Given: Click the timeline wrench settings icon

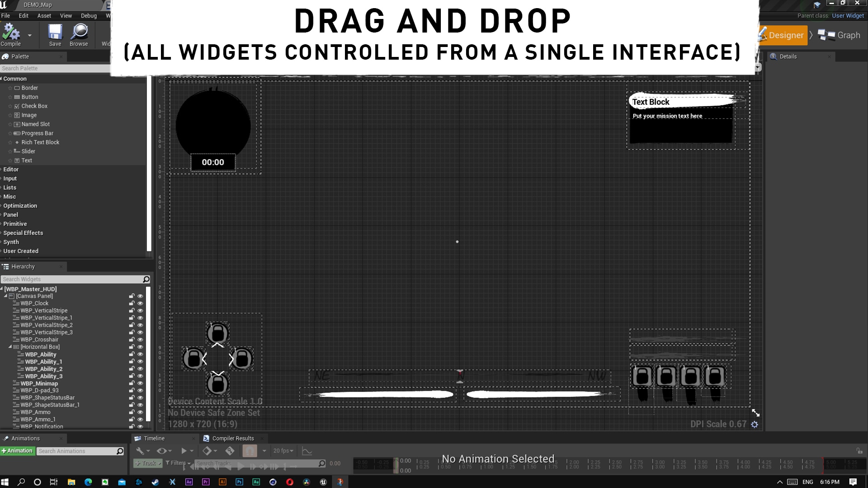Looking at the screenshot, I should click(141, 450).
